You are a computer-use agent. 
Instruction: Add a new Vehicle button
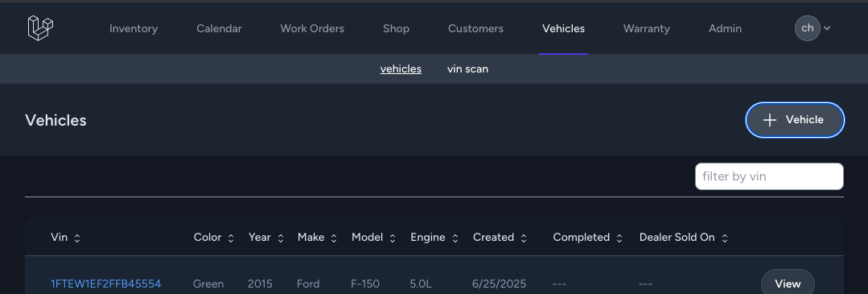(795, 120)
